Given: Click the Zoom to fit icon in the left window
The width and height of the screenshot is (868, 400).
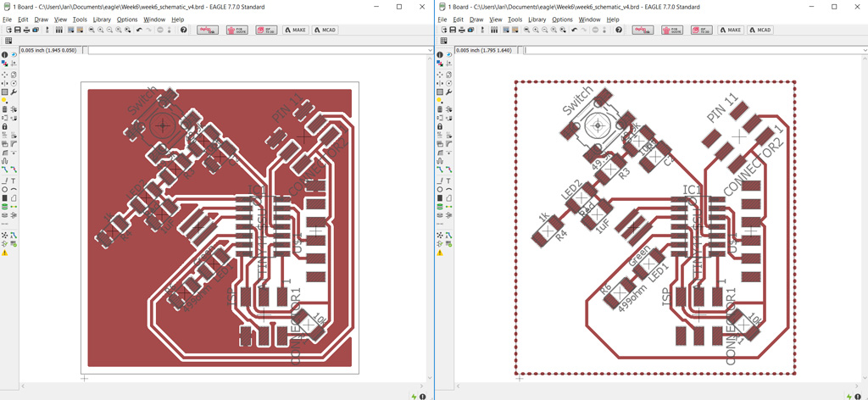Looking at the screenshot, I should click(x=92, y=30).
